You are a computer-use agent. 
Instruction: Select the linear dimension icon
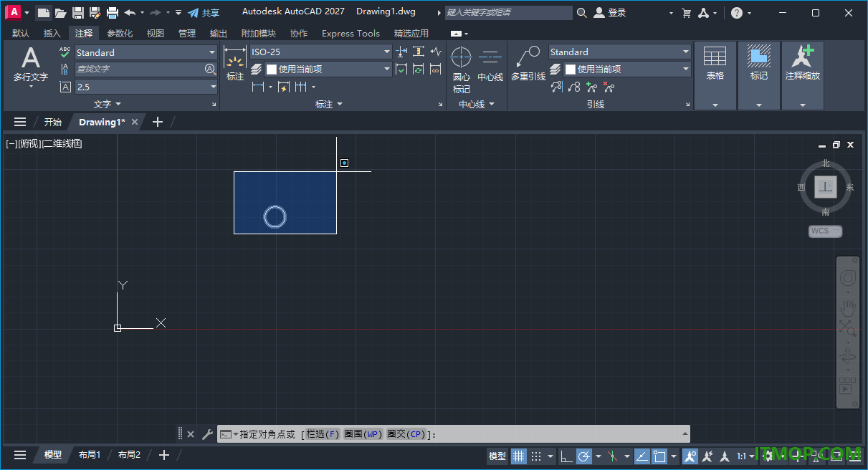coord(259,87)
